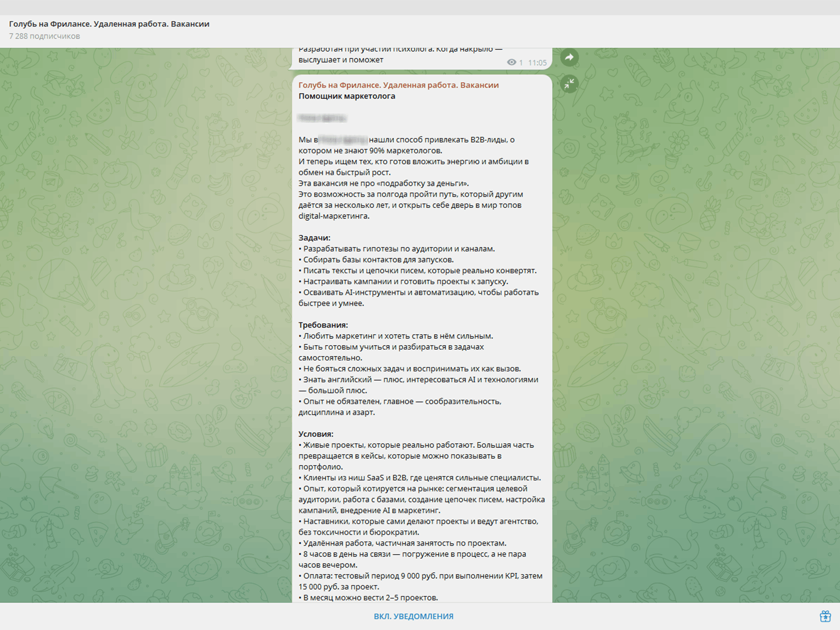The height and width of the screenshot is (630, 840).
Task: Enable notifications via ВКЛ. УВЕДОМЛЕНИЯ button
Action: 413,616
